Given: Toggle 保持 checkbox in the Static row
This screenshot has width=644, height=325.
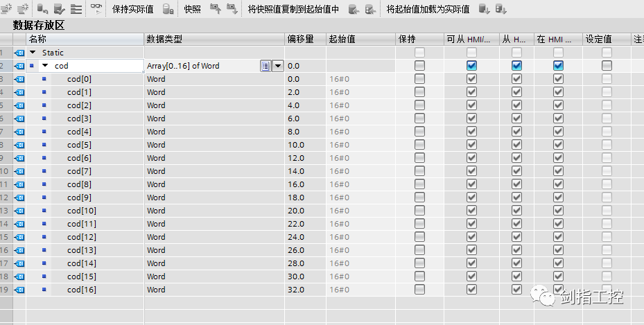Looking at the screenshot, I should [x=419, y=53].
